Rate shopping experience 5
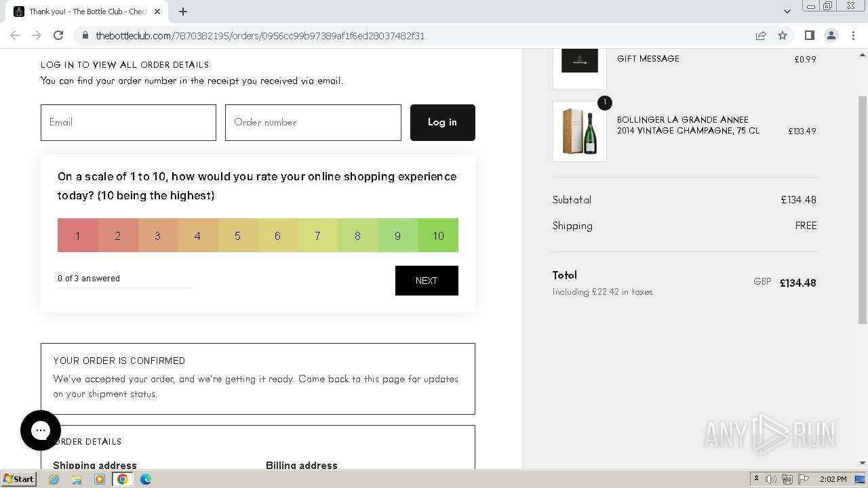This screenshot has height=488, width=868. 237,235
